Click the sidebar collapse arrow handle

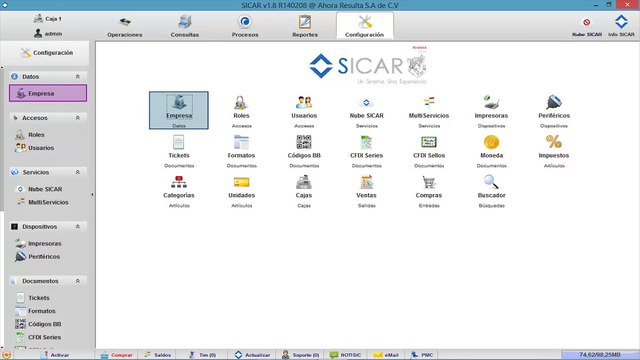92,195
